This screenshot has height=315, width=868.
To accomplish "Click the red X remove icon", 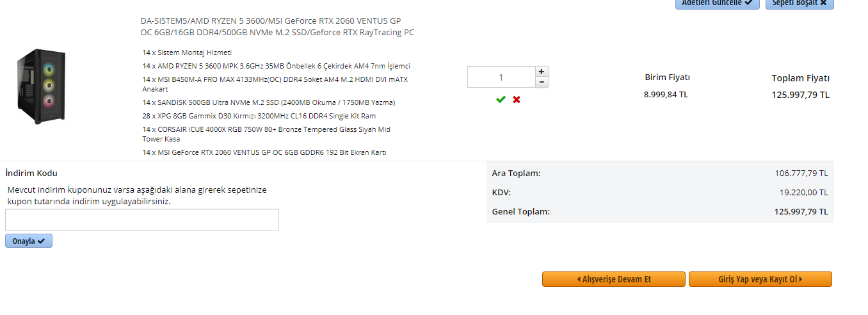I will click(x=517, y=99).
